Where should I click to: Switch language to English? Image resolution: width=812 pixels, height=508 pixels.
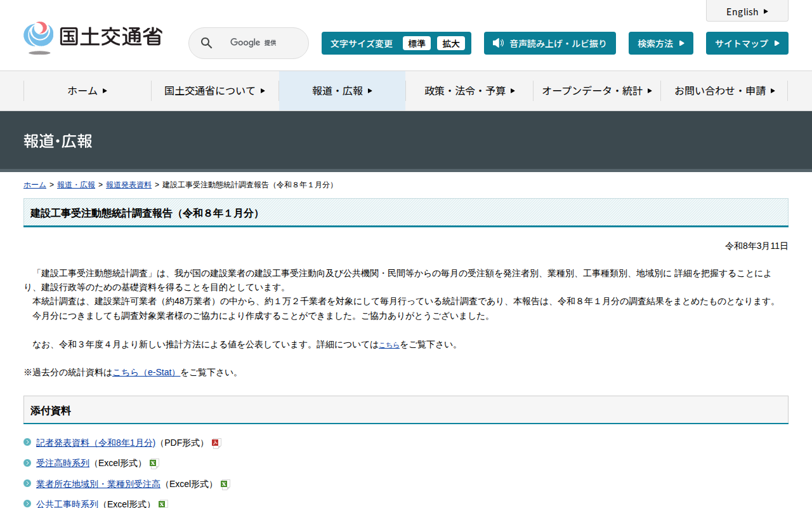[747, 11]
